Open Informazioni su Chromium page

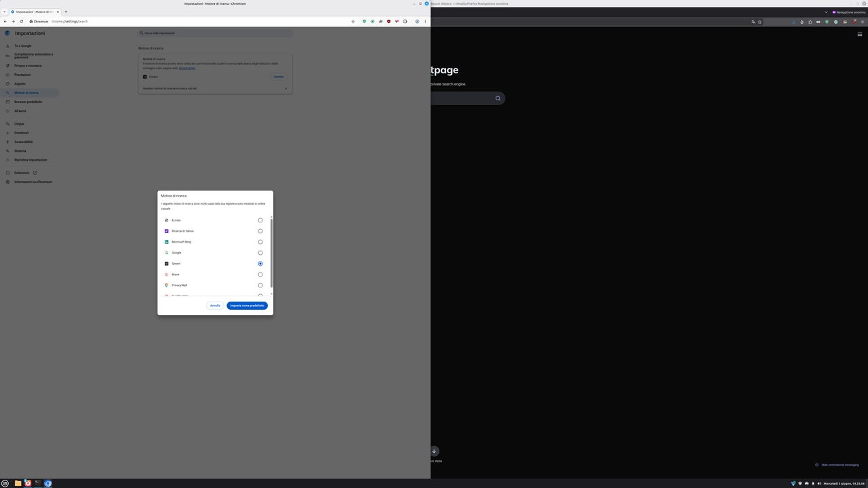pyautogui.click(x=33, y=182)
